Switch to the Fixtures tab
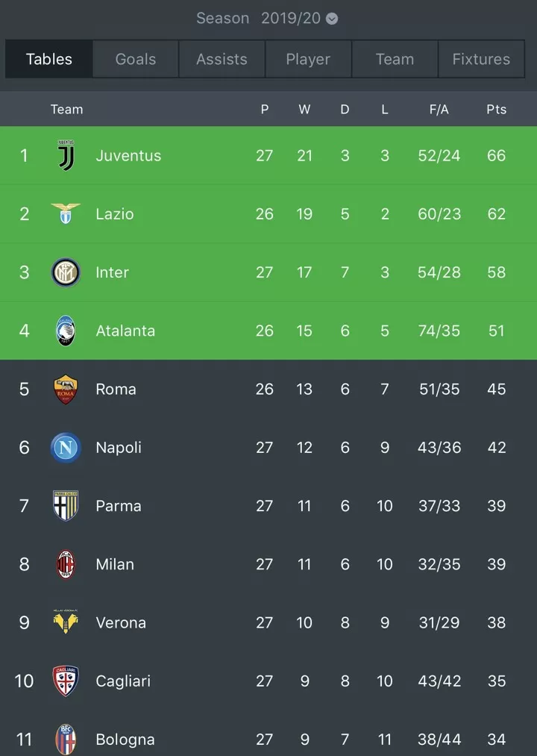 (481, 59)
